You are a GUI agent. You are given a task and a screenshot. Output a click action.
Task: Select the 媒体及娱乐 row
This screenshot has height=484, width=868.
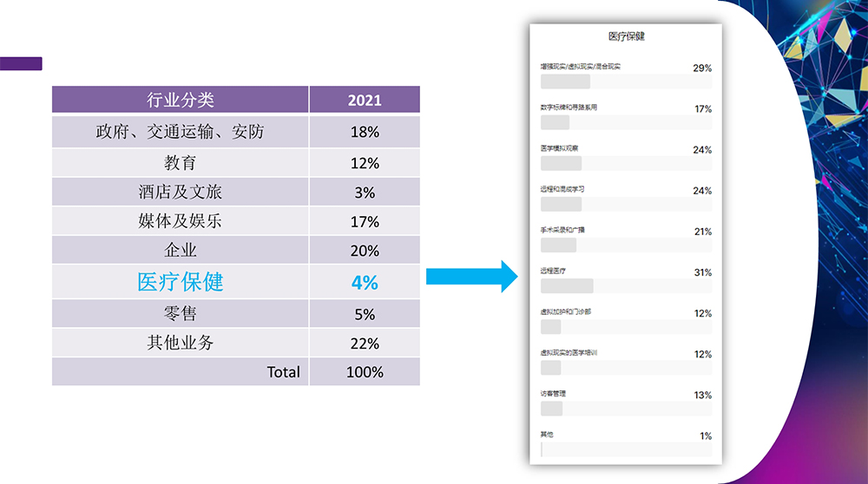click(180, 221)
